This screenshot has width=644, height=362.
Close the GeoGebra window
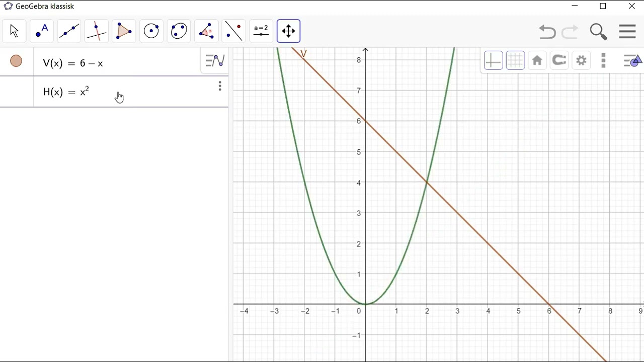[632, 7]
